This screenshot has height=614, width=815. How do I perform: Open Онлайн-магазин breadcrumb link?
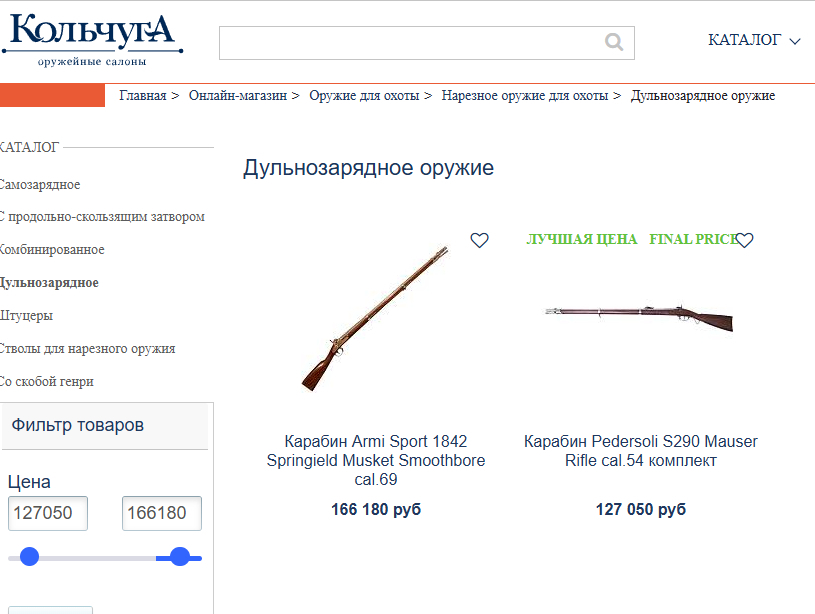(238, 96)
